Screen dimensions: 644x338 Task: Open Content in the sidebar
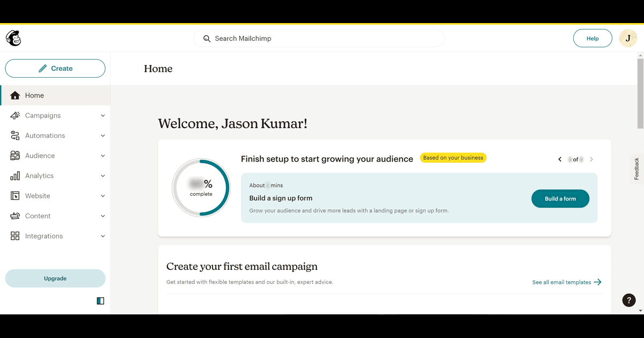coord(55,216)
